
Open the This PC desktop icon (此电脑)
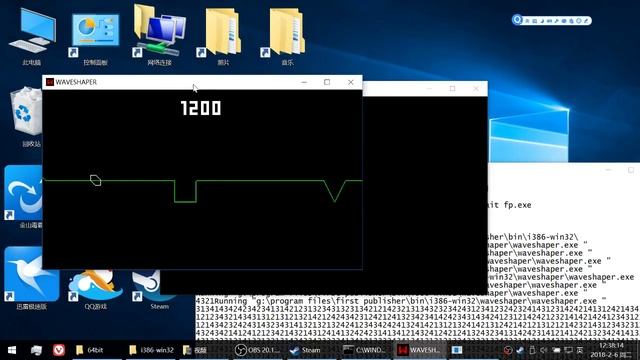tap(32, 37)
